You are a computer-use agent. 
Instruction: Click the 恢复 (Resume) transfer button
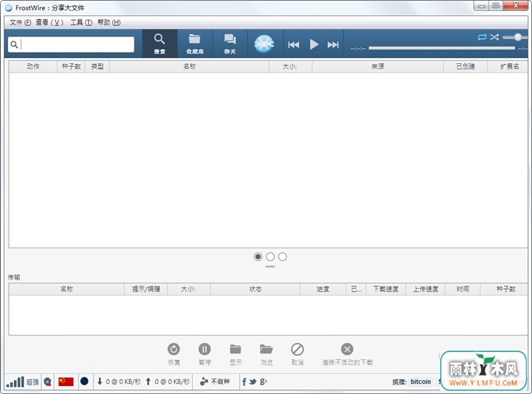click(x=174, y=353)
